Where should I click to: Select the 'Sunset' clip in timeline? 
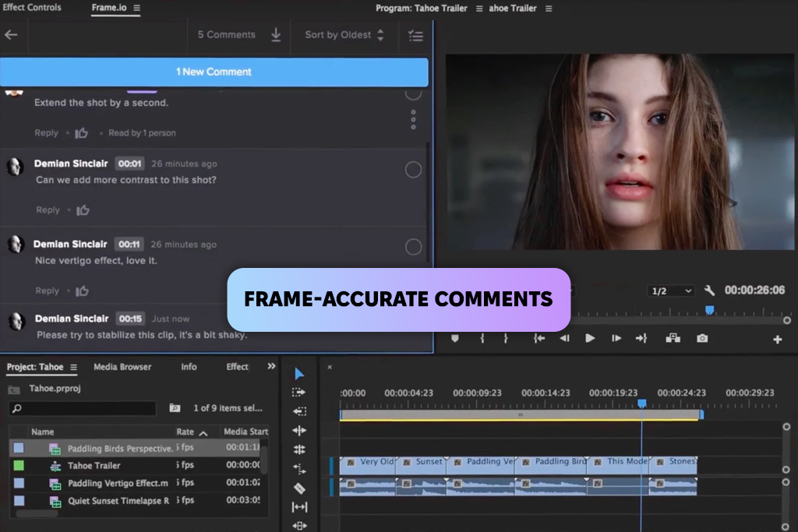pos(421,465)
